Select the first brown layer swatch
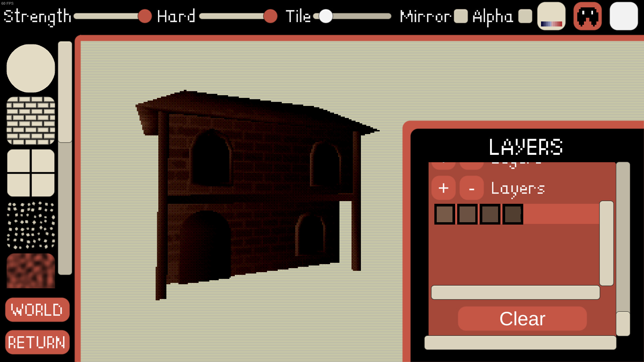Image resolution: width=644 pixels, height=362 pixels. click(x=444, y=214)
